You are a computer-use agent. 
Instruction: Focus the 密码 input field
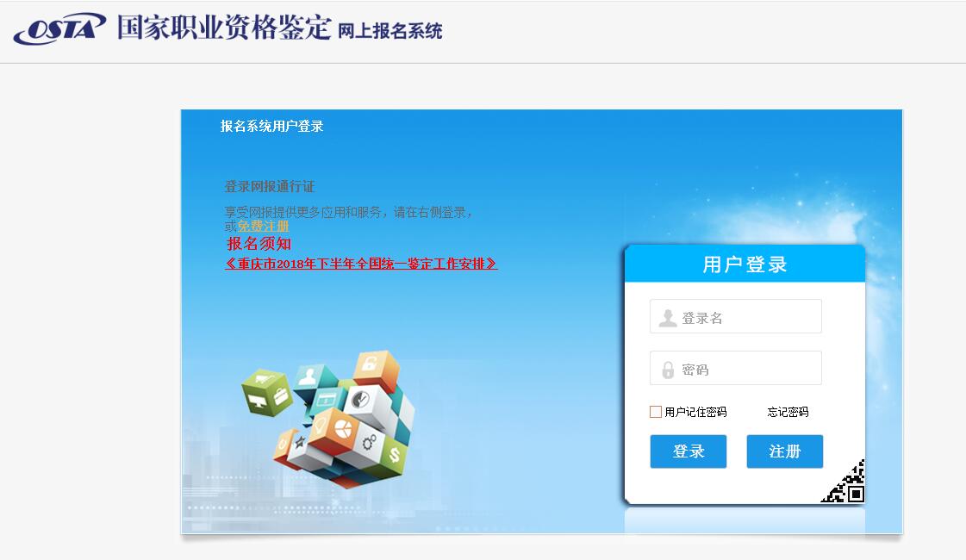736,369
